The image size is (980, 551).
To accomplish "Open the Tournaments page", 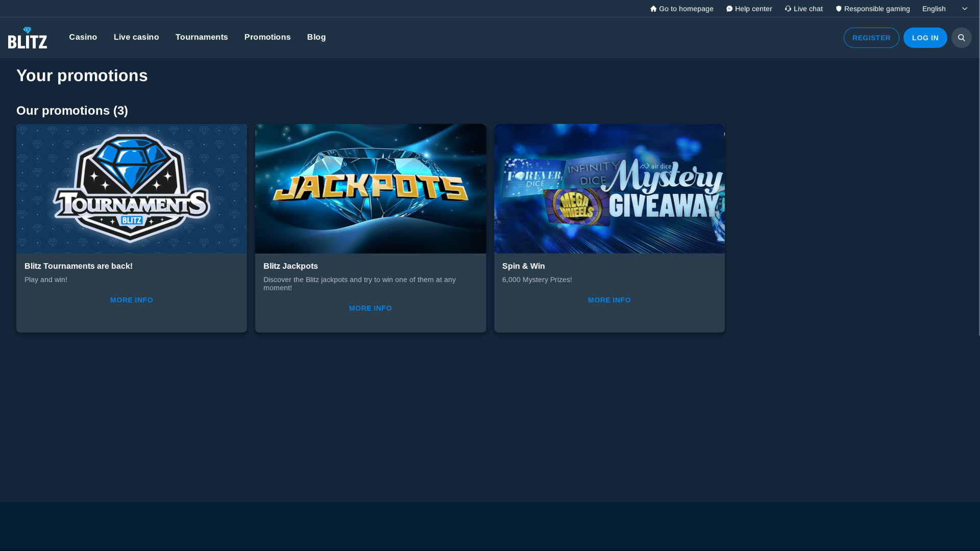I will pyautogui.click(x=201, y=37).
